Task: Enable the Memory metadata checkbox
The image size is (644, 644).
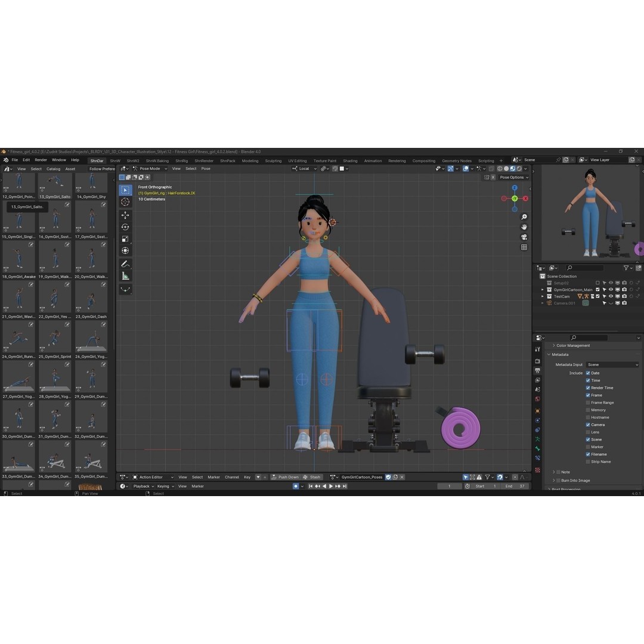Action: [588, 410]
